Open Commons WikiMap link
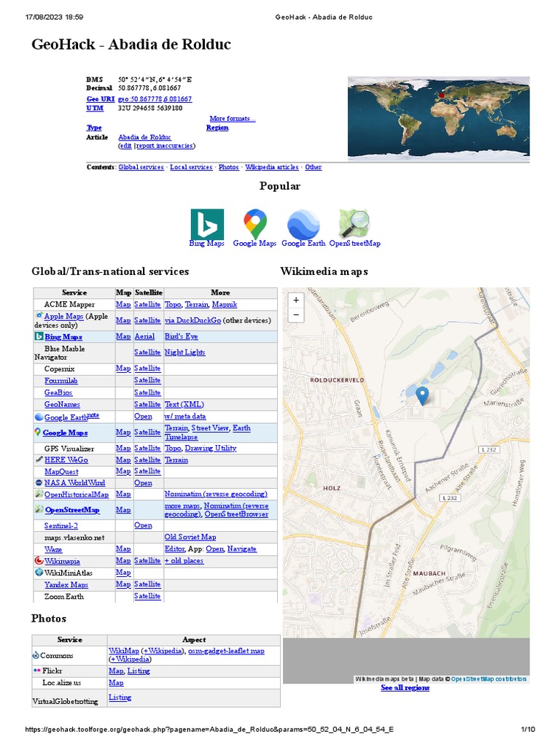 [124, 651]
